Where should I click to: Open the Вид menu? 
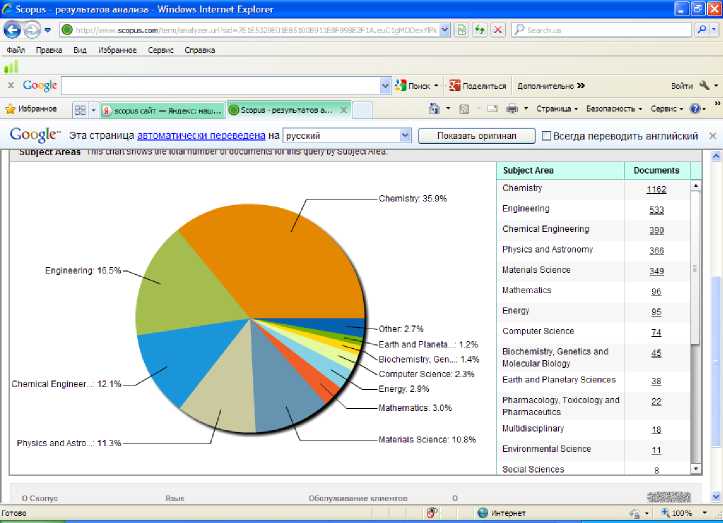tap(80, 50)
